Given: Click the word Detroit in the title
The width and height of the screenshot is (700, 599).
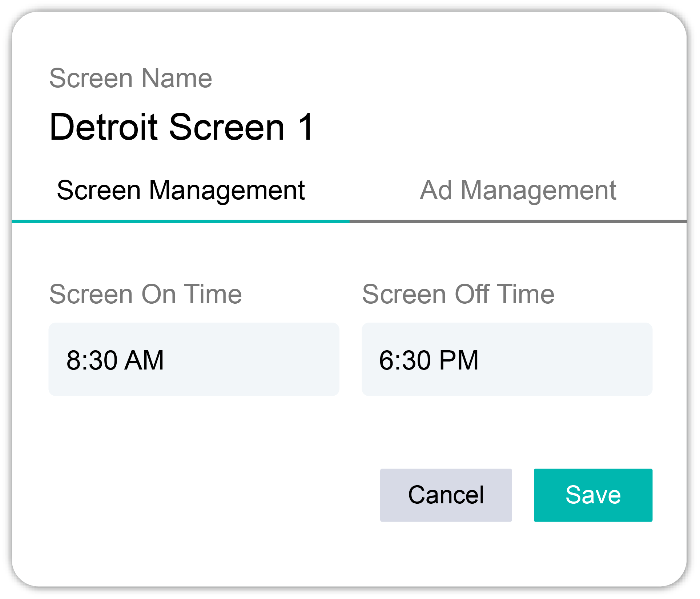Looking at the screenshot, I should [104, 127].
